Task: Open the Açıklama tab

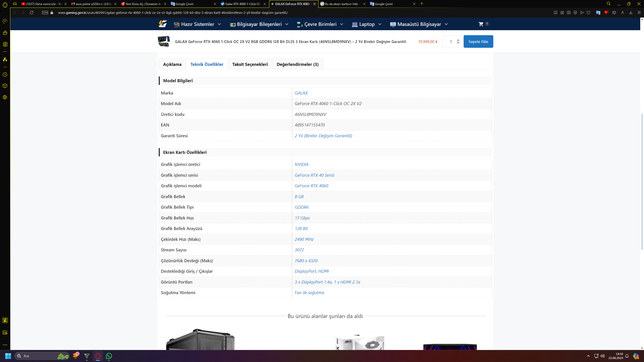Action: (x=172, y=64)
